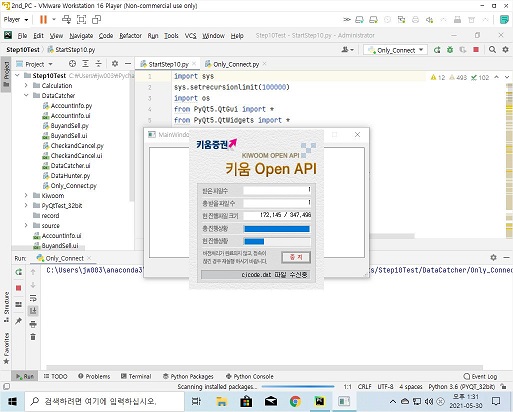
Task: Select DataHunter.py file
Action: 66,176
